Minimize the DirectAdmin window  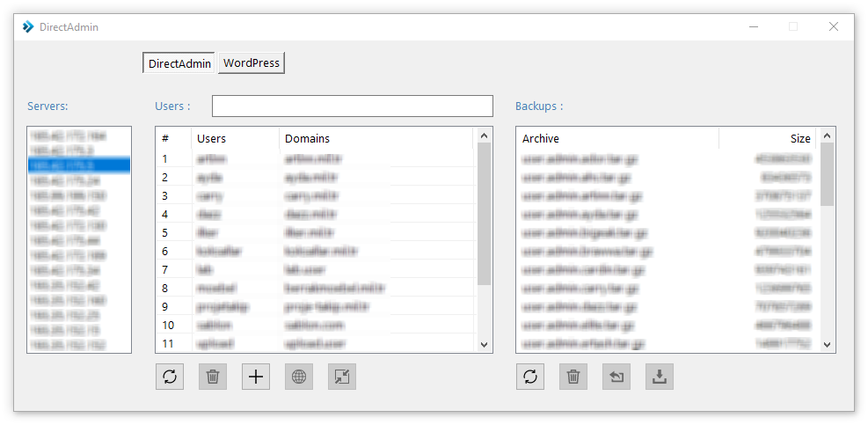click(x=754, y=26)
